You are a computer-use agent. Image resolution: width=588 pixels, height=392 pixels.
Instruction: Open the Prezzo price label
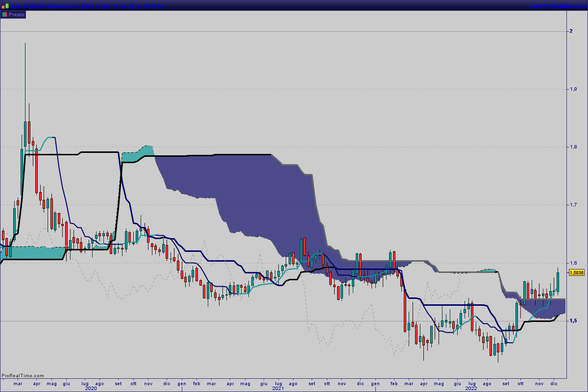(x=17, y=15)
